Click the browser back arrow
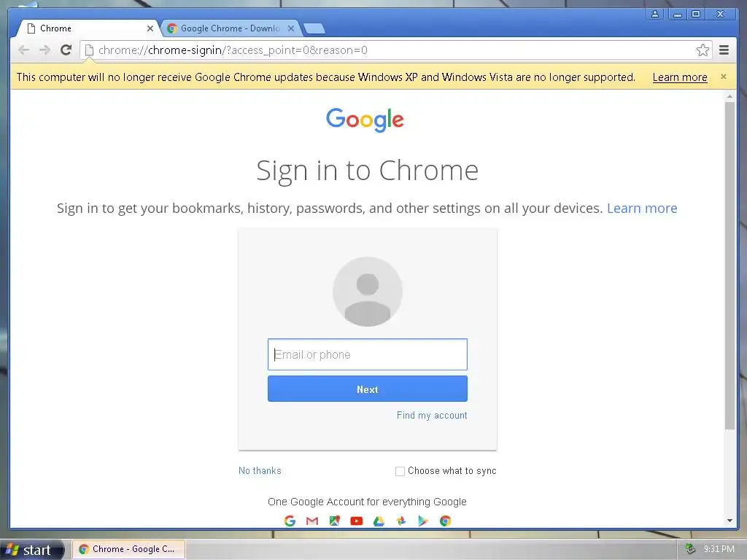The image size is (747, 560). pyautogui.click(x=23, y=50)
